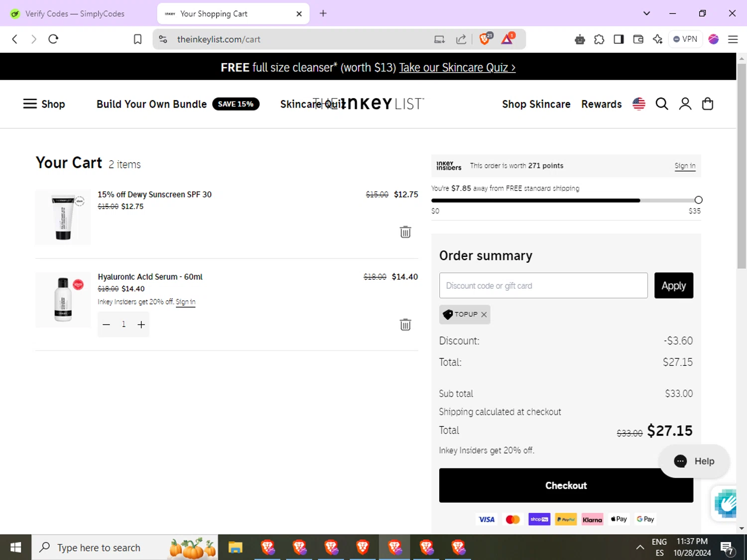
Task: Toggle the Brave VPN button
Action: [685, 39]
